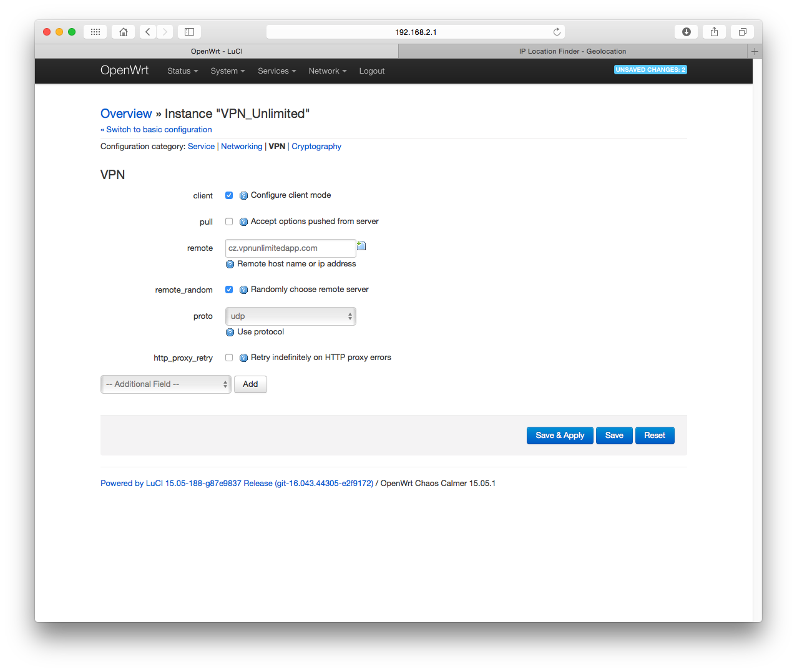The image size is (797, 672).
Task: Open the Networking configuration category
Action: click(x=242, y=147)
